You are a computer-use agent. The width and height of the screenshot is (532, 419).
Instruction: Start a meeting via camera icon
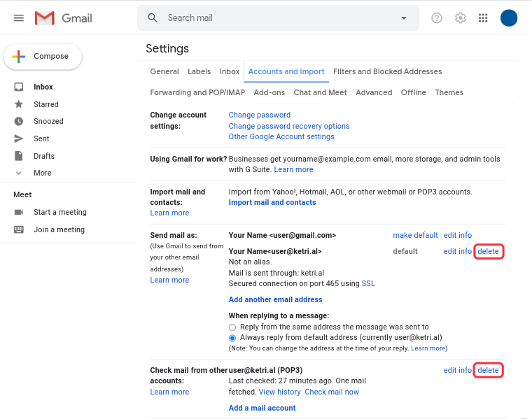[19, 212]
